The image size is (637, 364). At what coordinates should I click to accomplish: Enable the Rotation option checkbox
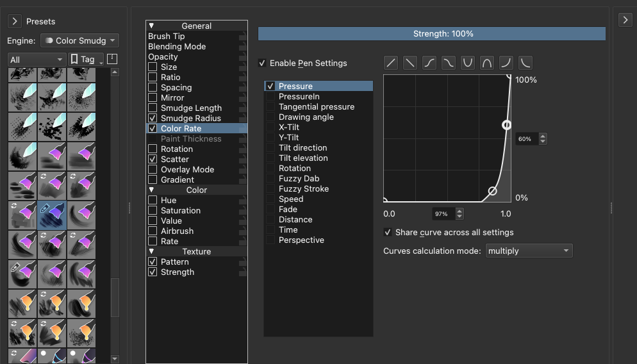pyautogui.click(x=153, y=149)
